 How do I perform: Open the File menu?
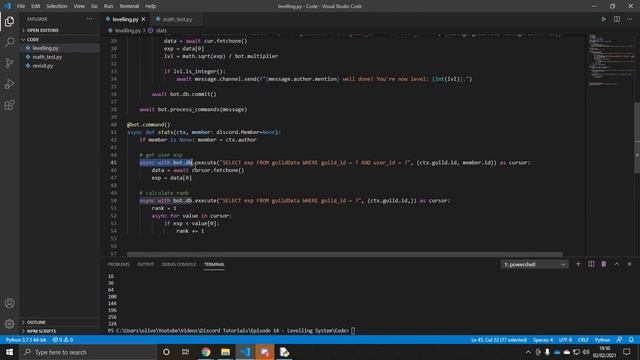click(21, 6)
